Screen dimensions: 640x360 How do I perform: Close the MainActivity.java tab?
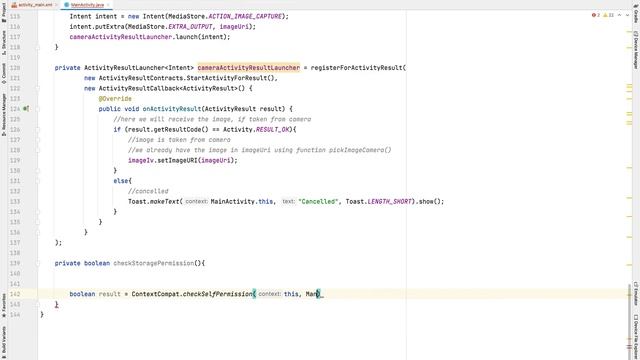point(108,5)
